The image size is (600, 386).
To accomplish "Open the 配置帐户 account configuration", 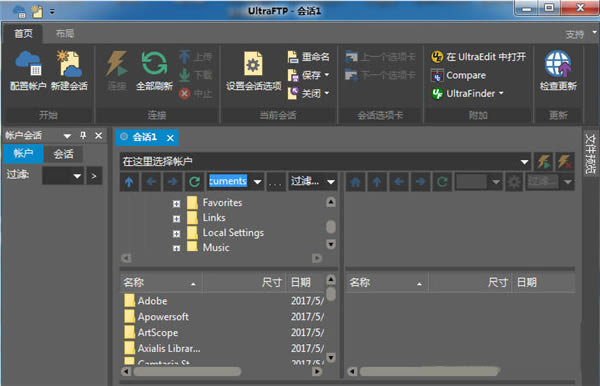I will click(x=28, y=71).
